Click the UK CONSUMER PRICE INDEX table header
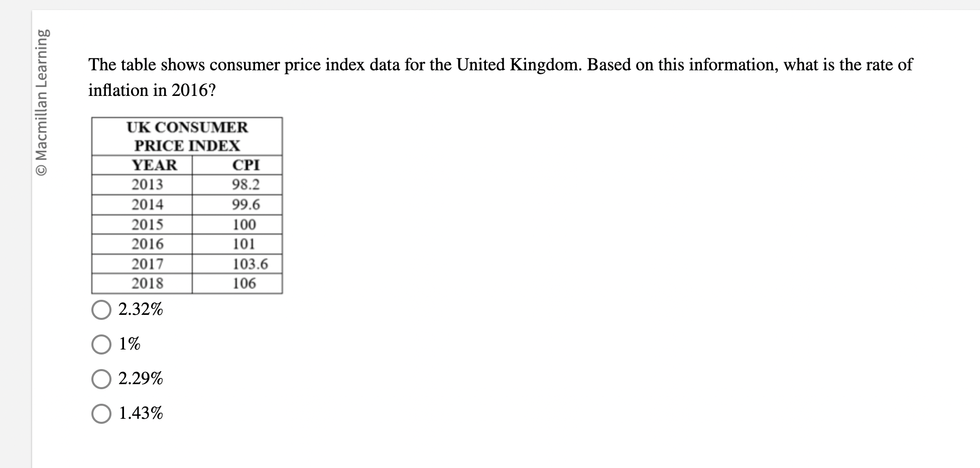The image size is (980, 468). click(x=187, y=137)
